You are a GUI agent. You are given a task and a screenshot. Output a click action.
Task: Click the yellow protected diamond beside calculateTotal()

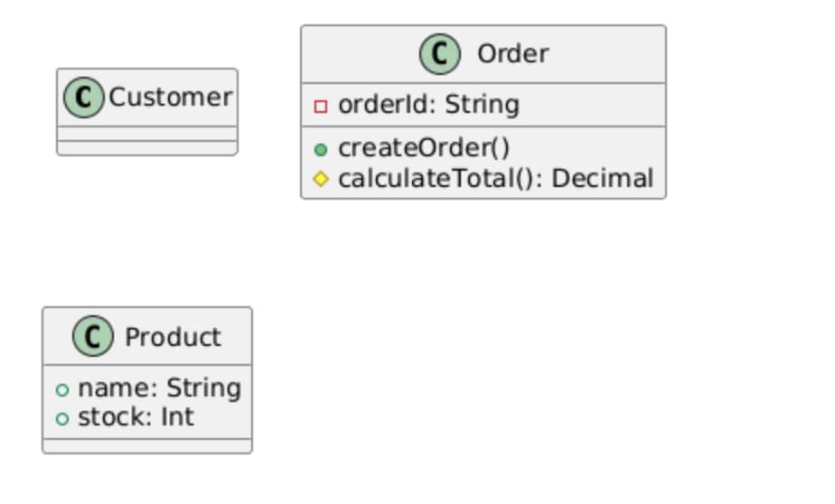pyautogui.click(x=321, y=179)
